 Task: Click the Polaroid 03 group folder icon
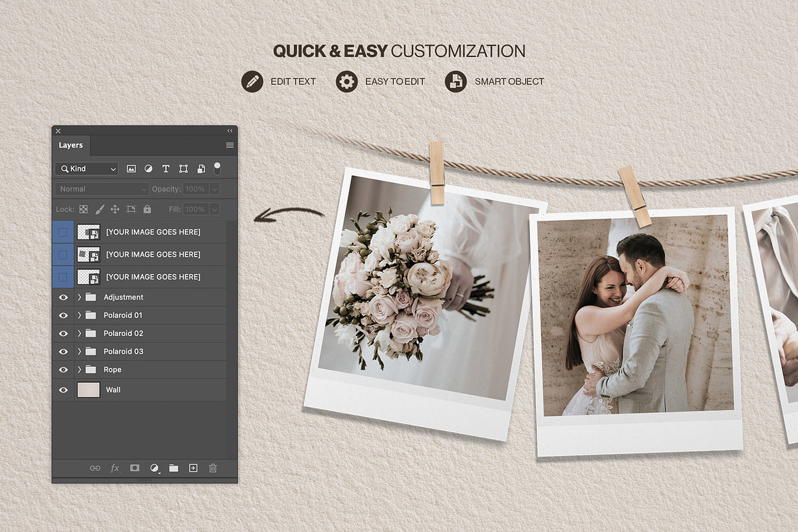(x=90, y=351)
